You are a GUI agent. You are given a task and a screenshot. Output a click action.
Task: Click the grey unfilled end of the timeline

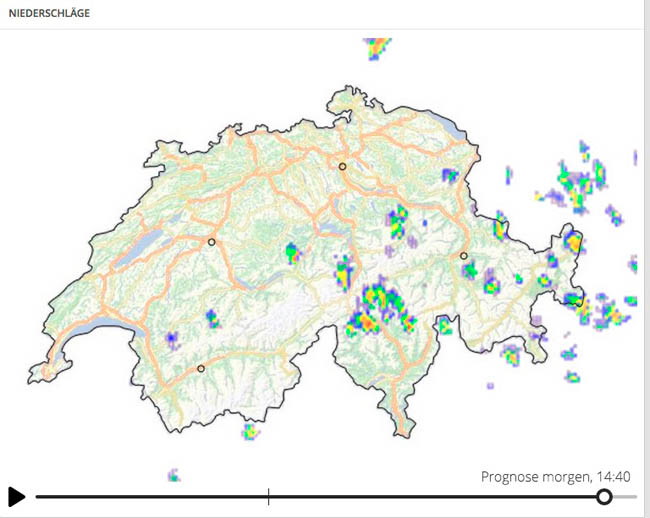pyautogui.click(x=625, y=496)
